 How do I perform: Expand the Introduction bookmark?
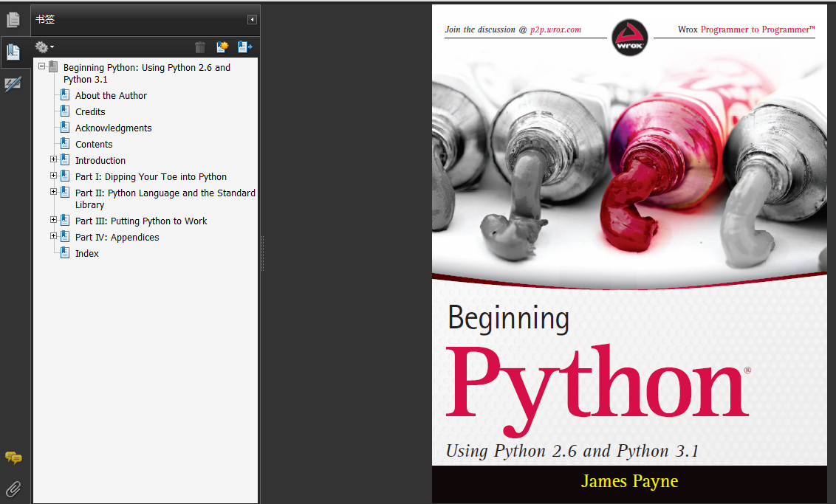pos(53,159)
